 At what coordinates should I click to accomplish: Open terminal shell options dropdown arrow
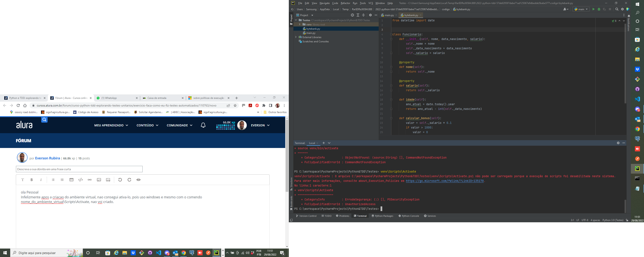pos(329,143)
